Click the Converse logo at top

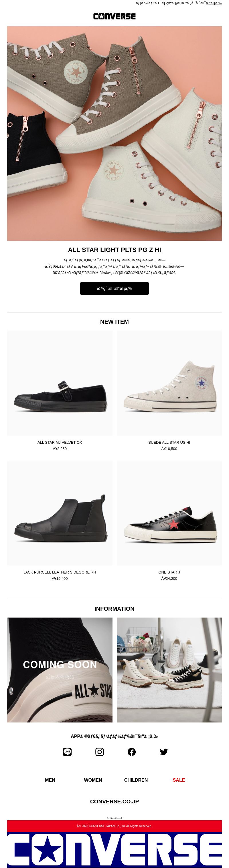click(114, 16)
